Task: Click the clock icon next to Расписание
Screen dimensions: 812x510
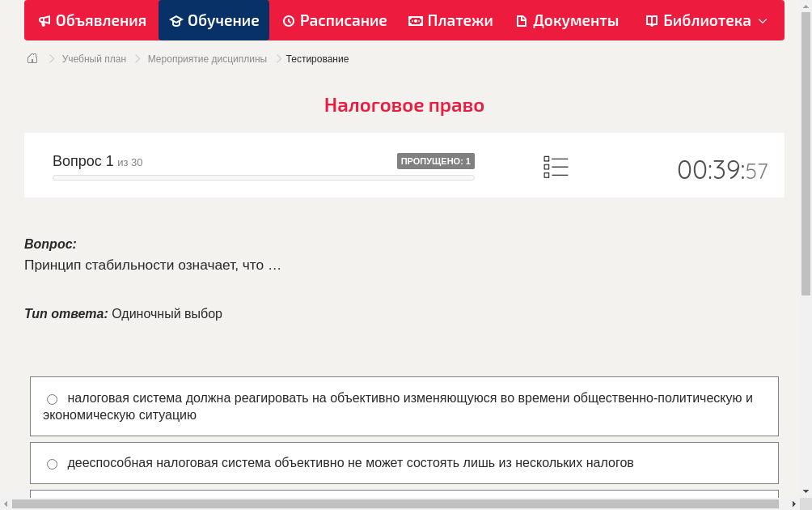Action: [x=288, y=20]
